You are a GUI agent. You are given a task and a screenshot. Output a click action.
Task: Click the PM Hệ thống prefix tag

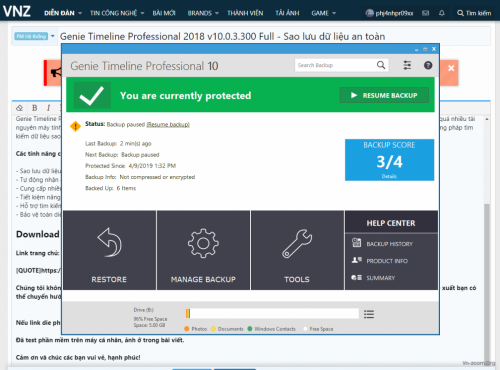[31, 36]
